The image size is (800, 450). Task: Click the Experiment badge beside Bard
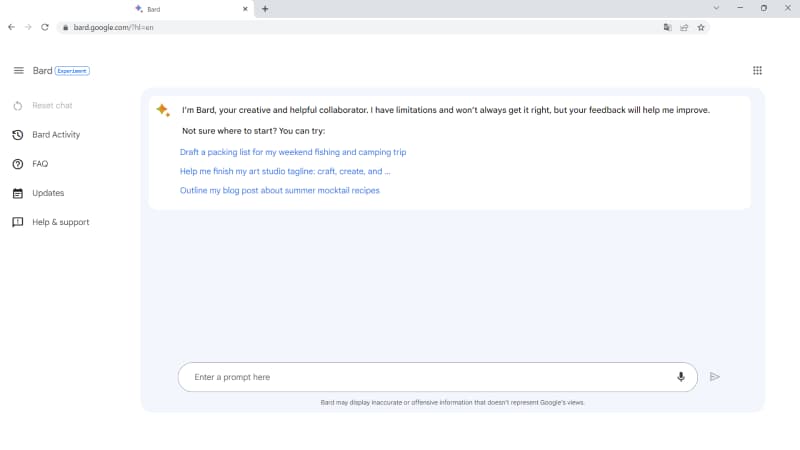point(72,71)
